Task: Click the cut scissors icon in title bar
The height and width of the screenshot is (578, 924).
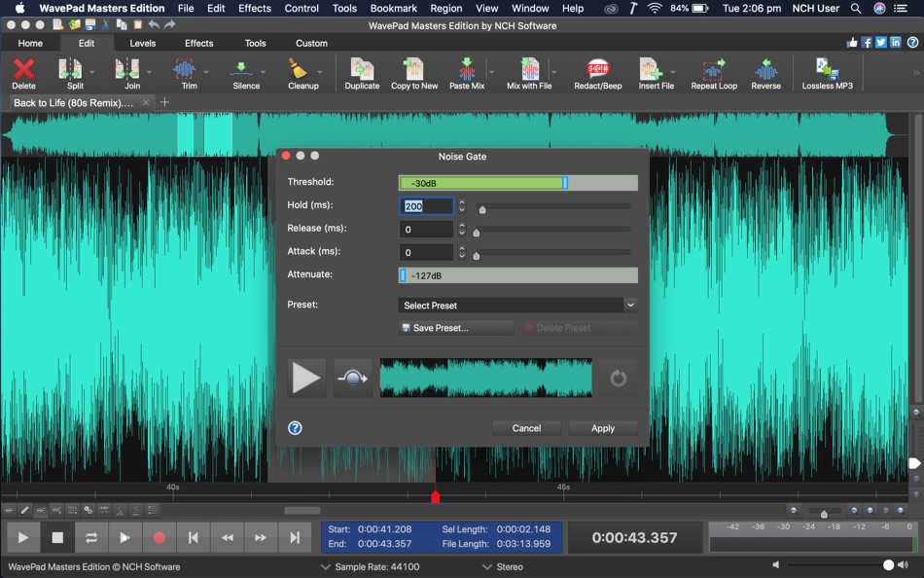Action: [106, 24]
